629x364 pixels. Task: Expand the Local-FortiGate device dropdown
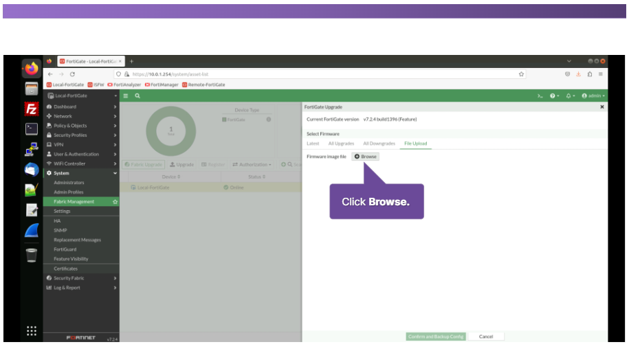[x=82, y=96]
